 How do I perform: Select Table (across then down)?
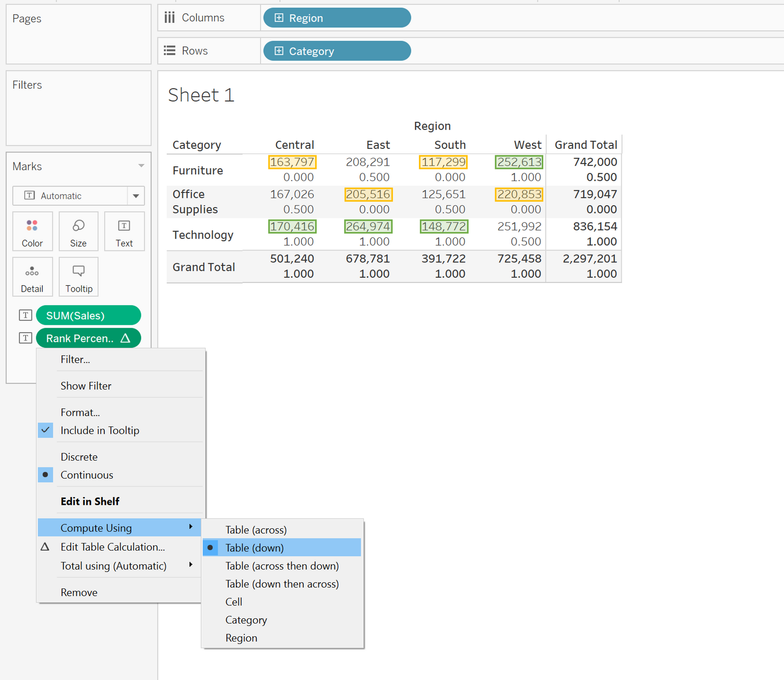point(282,566)
